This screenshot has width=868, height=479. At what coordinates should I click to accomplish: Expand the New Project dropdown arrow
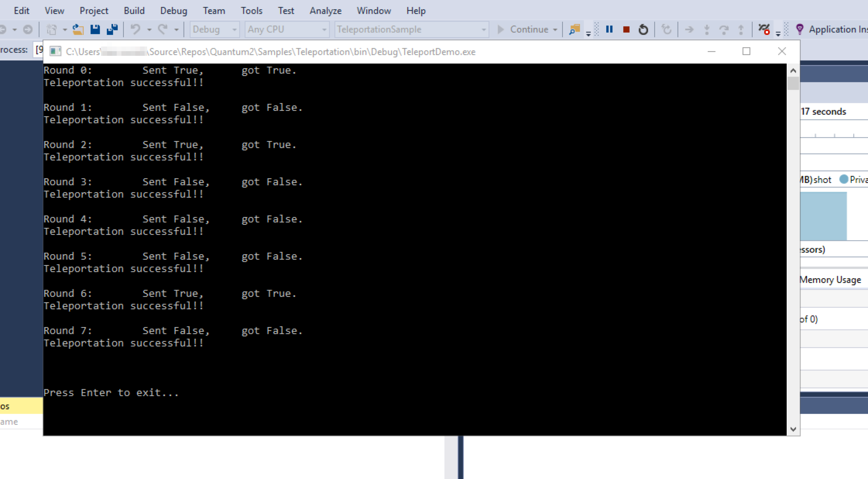tap(65, 29)
